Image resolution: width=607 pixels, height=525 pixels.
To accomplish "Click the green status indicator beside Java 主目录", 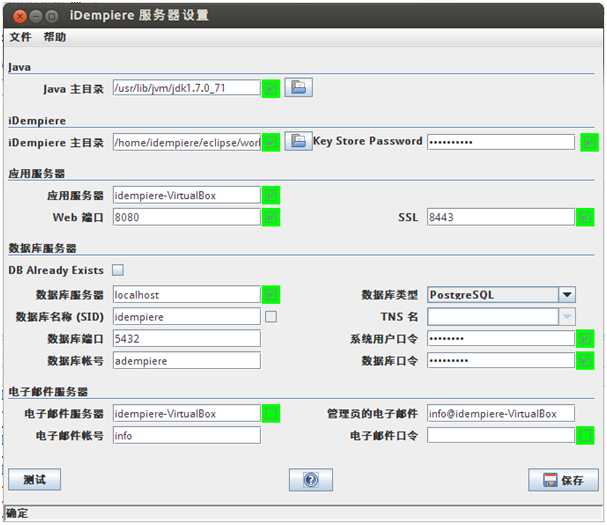I will click(271, 89).
